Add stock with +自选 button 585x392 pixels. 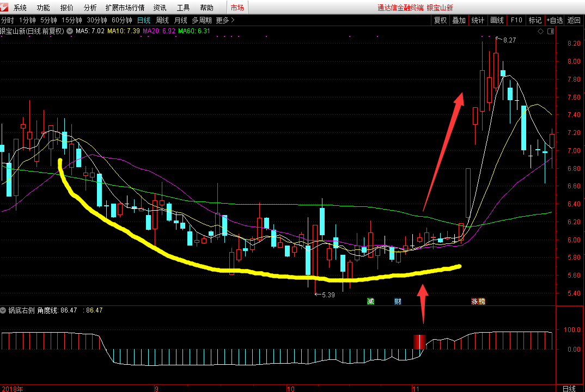[554, 20]
